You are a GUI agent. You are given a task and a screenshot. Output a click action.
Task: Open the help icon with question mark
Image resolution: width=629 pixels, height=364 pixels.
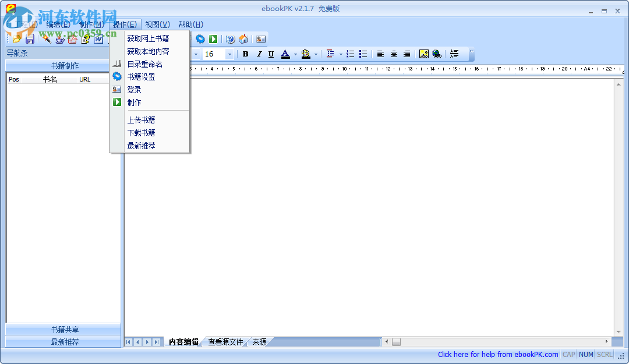pyautogui.click(x=229, y=39)
